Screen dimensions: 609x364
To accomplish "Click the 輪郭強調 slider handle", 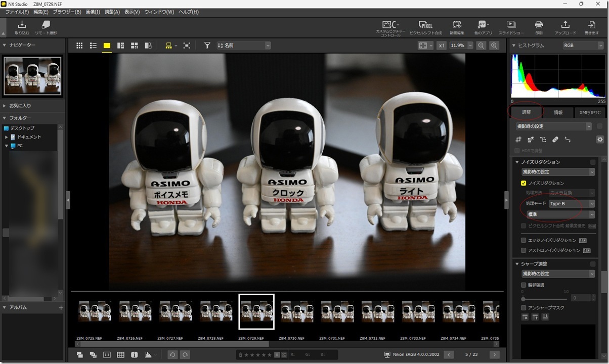I will pos(523,299).
